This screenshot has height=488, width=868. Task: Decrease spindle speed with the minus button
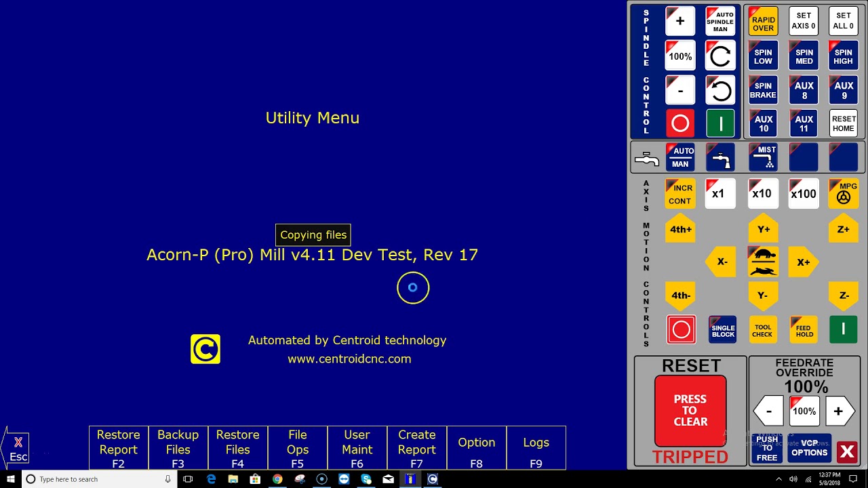pos(680,90)
